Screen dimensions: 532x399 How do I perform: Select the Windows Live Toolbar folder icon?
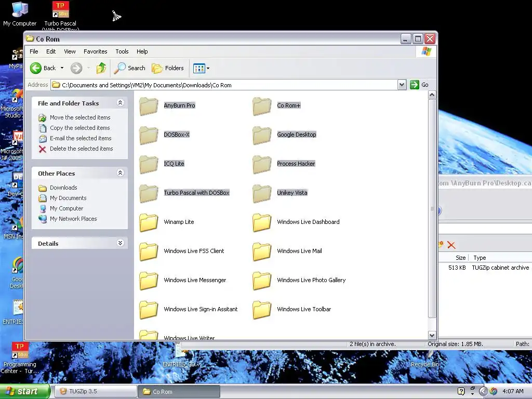click(262, 310)
